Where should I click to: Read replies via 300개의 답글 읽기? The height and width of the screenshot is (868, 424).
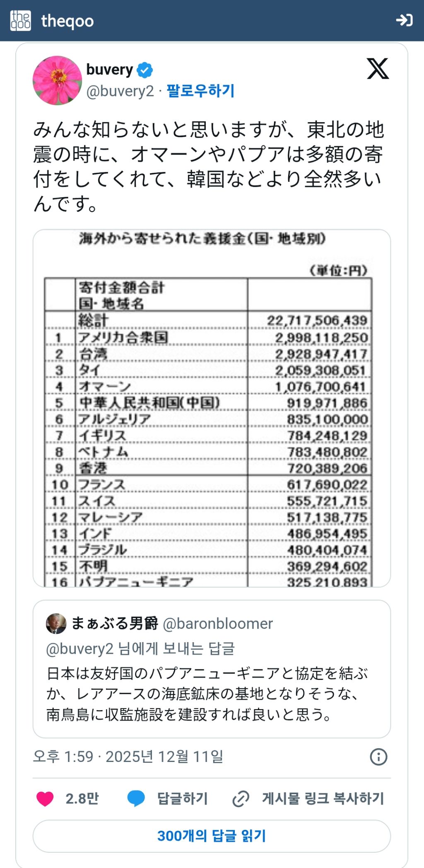tap(212, 836)
